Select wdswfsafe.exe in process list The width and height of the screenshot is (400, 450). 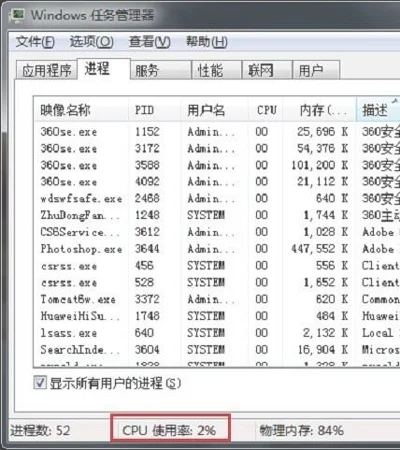point(217,198)
